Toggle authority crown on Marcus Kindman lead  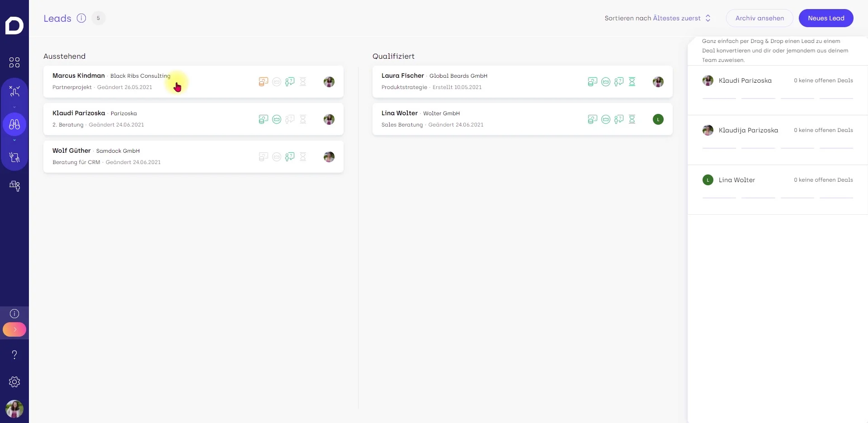[277, 82]
